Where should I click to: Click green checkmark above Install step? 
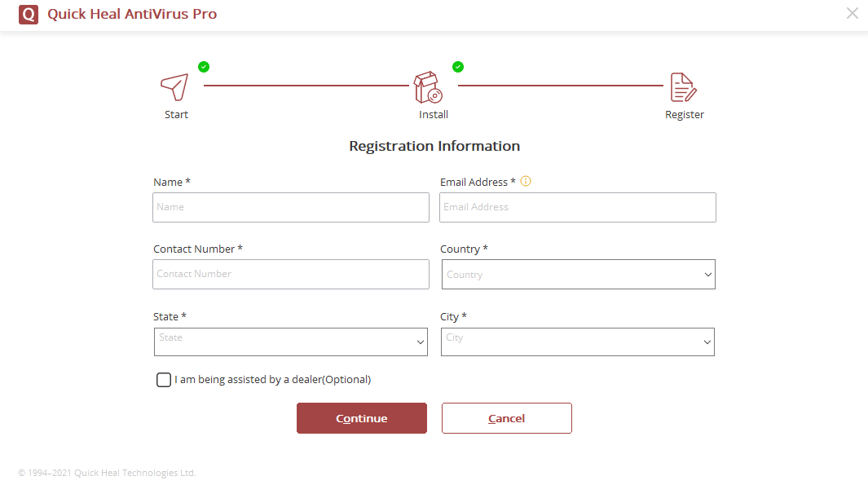click(x=458, y=67)
